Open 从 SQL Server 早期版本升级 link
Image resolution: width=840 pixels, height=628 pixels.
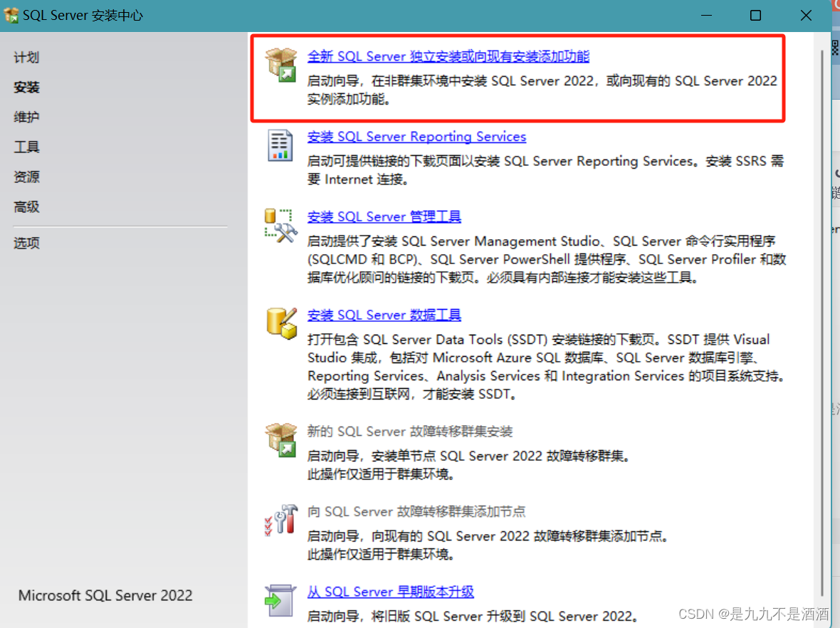pyautogui.click(x=391, y=592)
